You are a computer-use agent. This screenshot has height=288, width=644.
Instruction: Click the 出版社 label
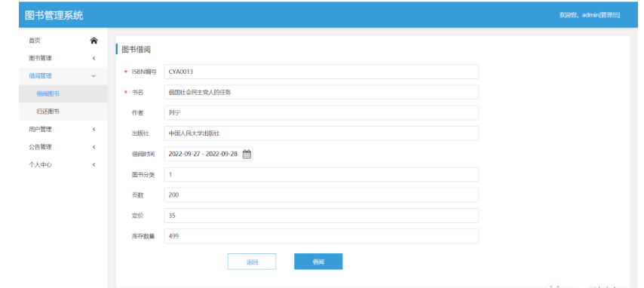140,133
